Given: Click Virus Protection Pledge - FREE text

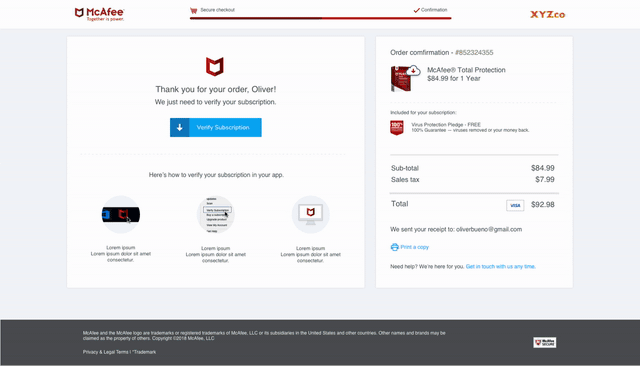Looking at the screenshot, I should pos(446,124).
